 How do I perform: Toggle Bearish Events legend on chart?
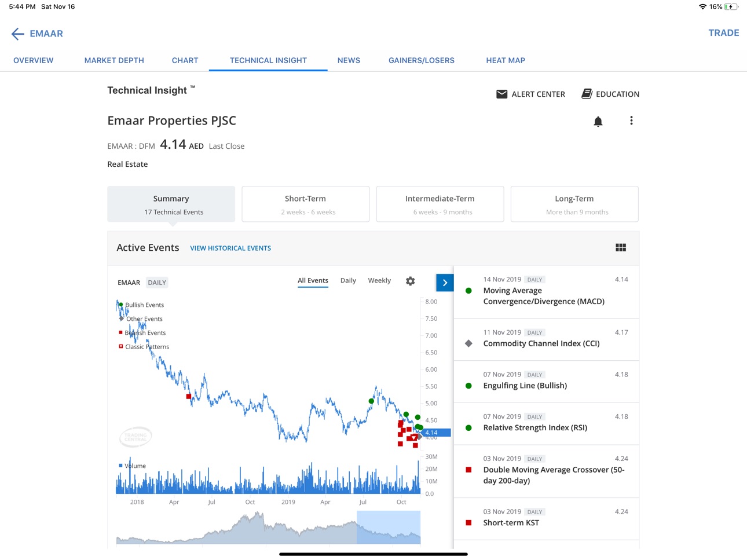(x=142, y=333)
